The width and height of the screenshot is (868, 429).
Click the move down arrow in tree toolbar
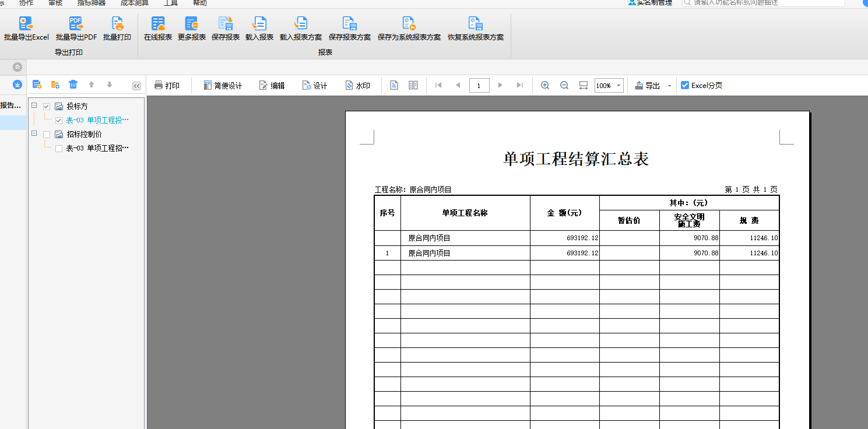[110, 85]
